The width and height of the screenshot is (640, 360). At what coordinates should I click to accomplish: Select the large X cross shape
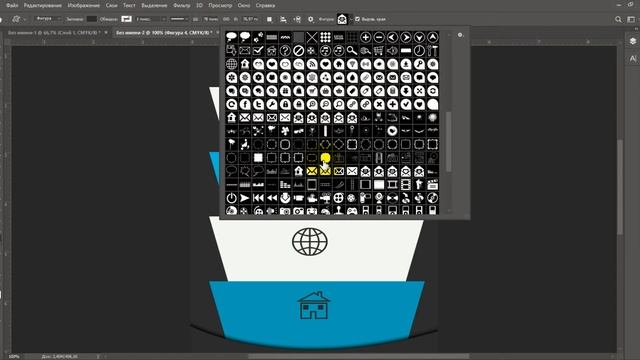(312, 38)
